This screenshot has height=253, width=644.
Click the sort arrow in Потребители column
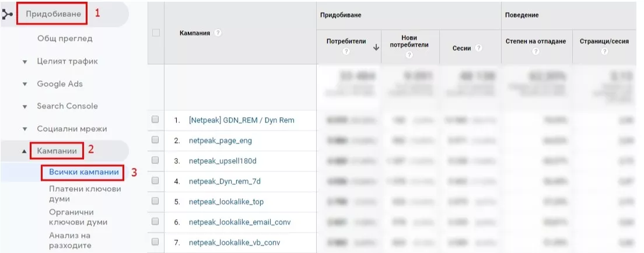click(376, 48)
